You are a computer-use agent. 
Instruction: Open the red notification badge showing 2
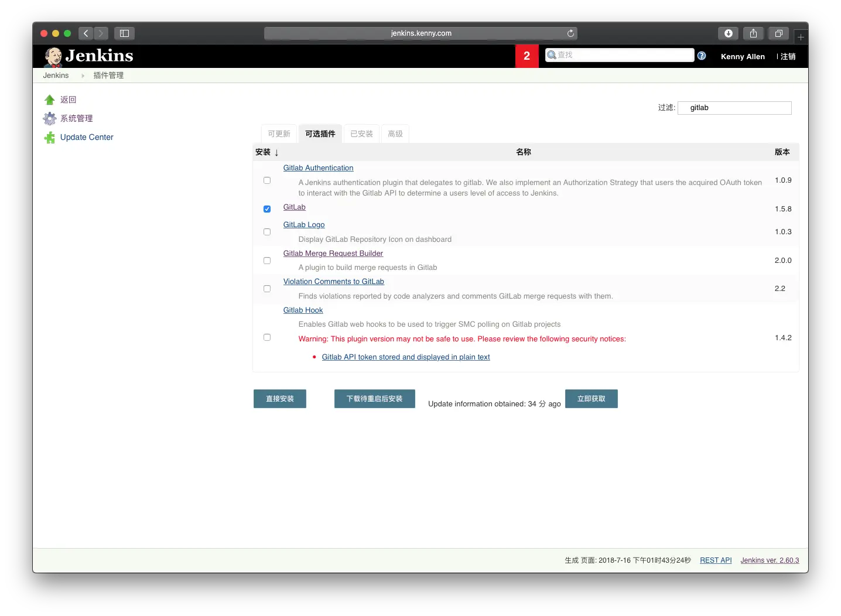[x=527, y=56]
